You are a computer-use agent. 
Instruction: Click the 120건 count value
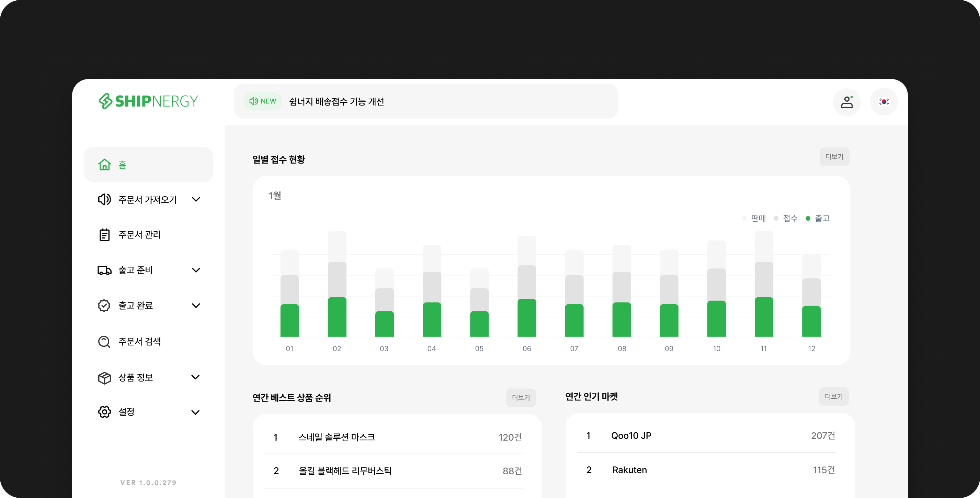coord(510,437)
